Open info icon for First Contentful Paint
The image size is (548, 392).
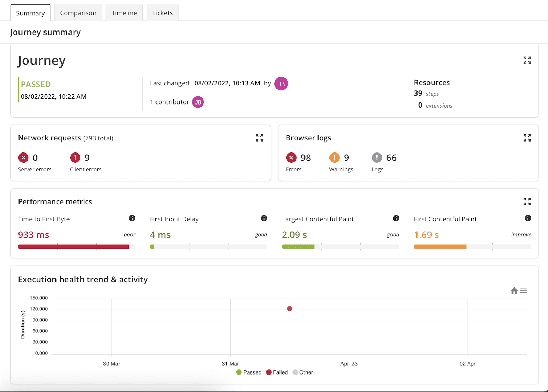[528, 218]
